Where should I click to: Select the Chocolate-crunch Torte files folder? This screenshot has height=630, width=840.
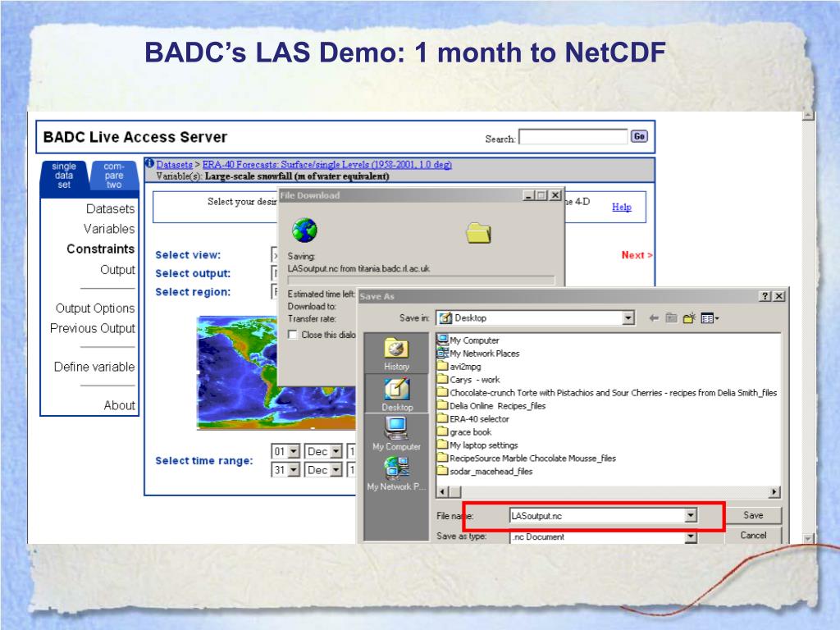click(x=607, y=393)
